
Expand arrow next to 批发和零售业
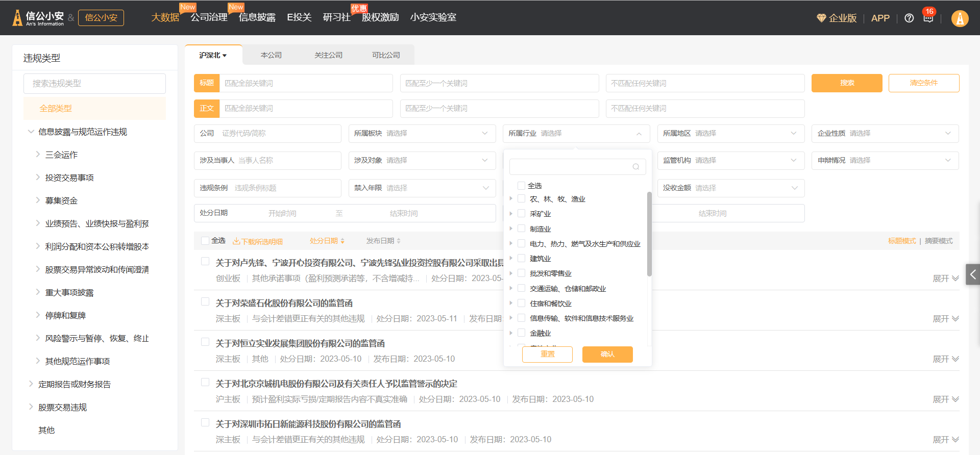511,273
